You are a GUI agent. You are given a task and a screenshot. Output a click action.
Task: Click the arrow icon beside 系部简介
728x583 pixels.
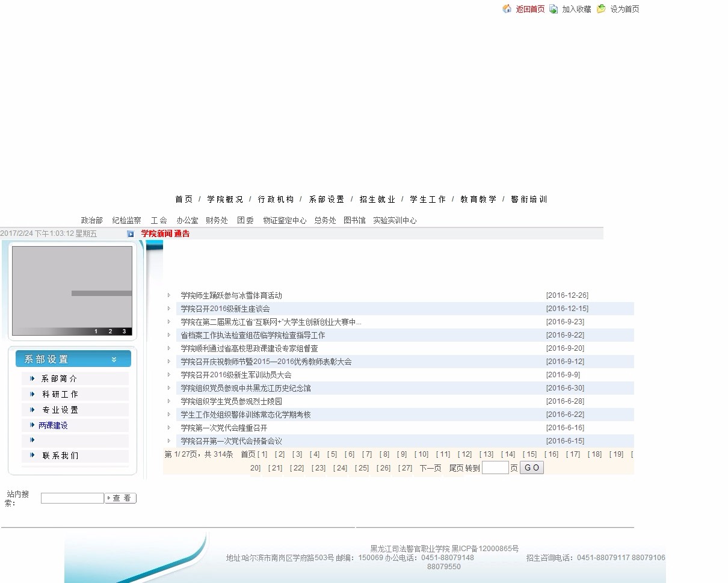click(32, 378)
